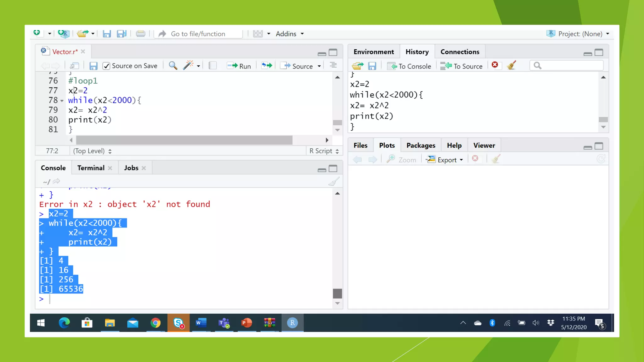Select 'while(x2<2000){' line in History
644x362 pixels.
[x=386, y=95]
